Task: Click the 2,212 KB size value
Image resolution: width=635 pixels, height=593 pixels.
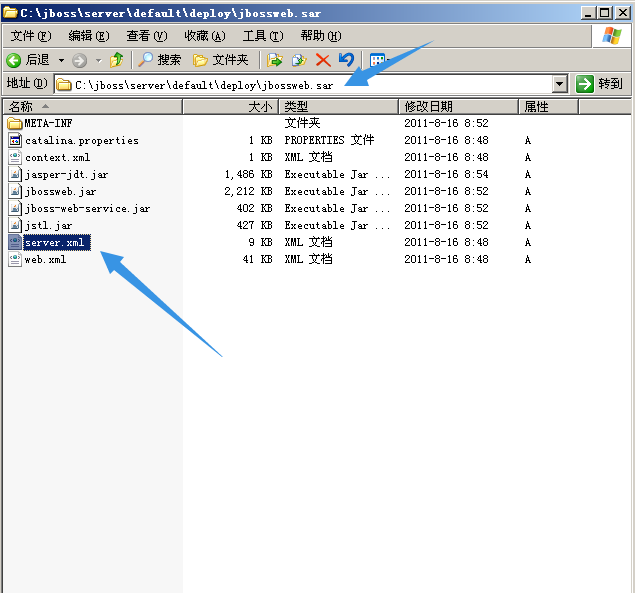Action: pos(248,192)
